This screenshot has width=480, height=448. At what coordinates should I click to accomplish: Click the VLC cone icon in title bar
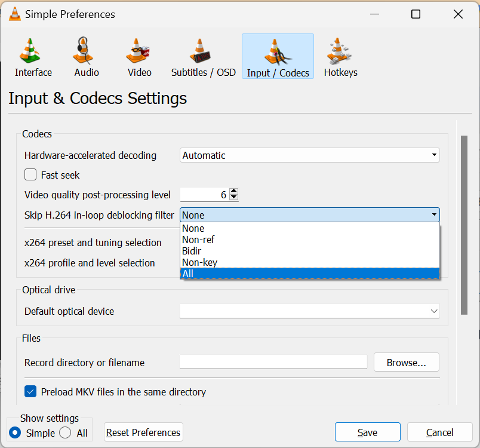[x=15, y=14]
